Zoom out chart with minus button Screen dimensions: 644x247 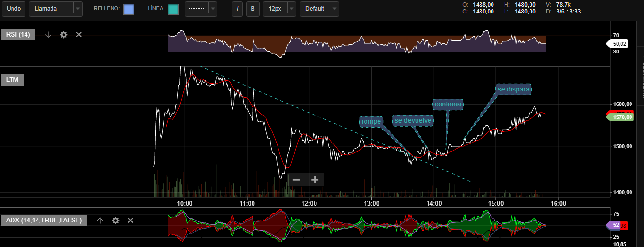point(296,180)
